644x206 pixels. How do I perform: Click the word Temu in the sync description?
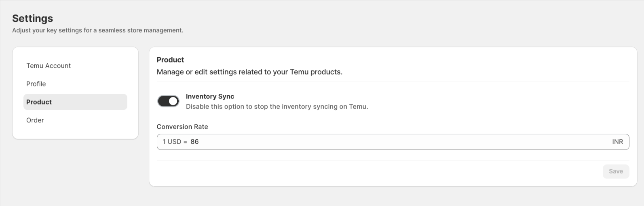pyautogui.click(x=358, y=107)
